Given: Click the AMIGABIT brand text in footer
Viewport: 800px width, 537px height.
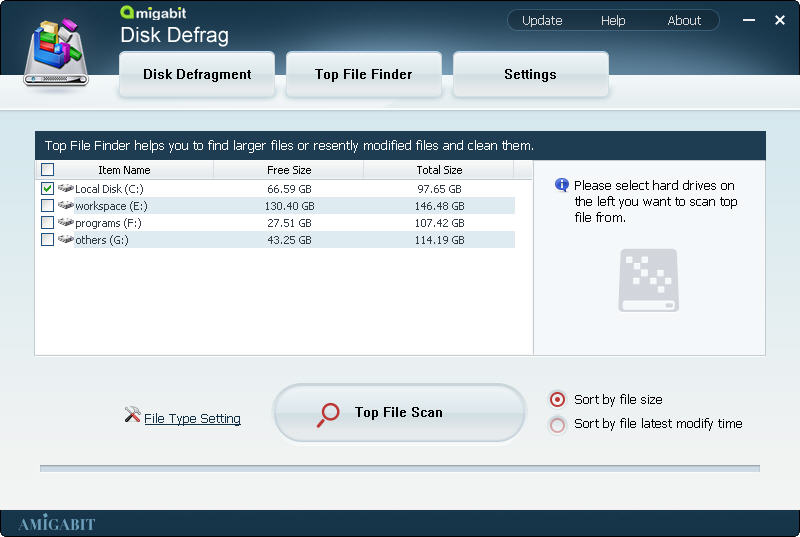Looking at the screenshot, I should [57, 523].
